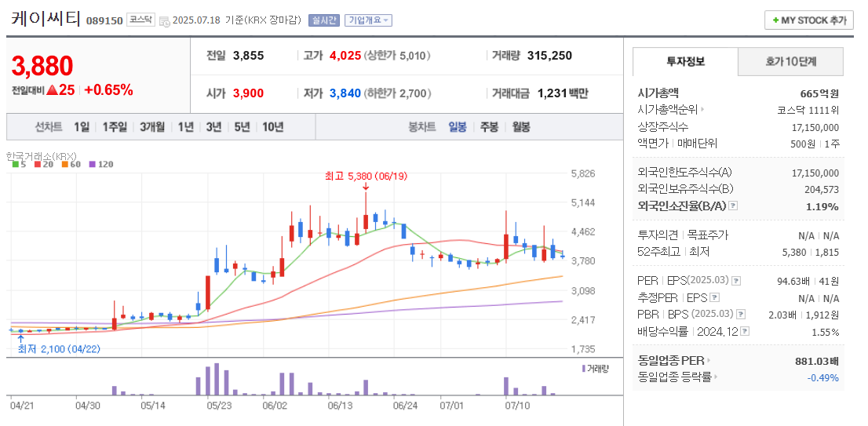Click the purple 거래량 legend marker
Viewport: 868px width, 426px height.
coord(583,369)
